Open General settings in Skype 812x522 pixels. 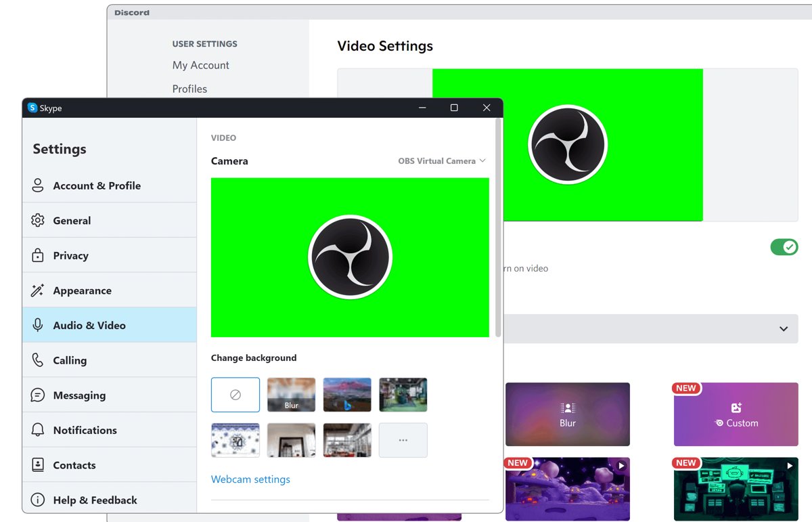coord(110,221)
